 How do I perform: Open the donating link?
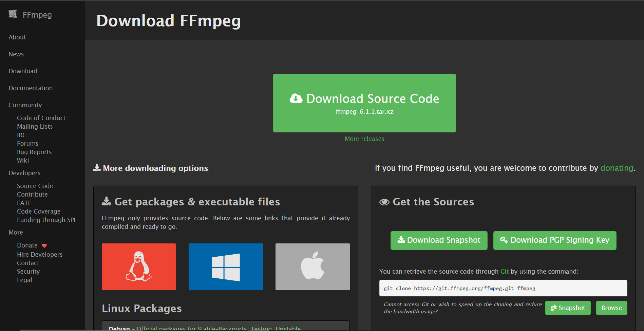pyautogui.click(x=617, y=168)
